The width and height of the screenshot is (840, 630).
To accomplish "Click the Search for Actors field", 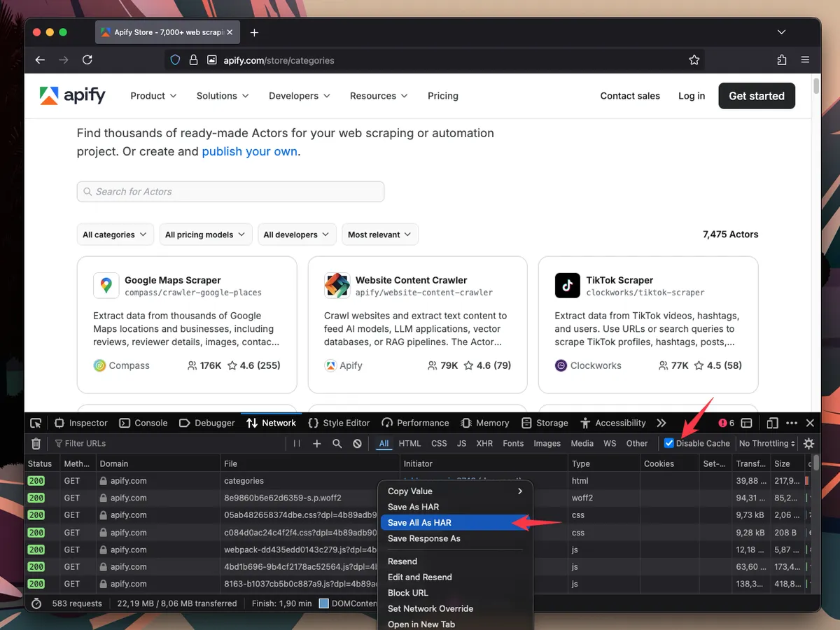I will (x=230, y=191).
